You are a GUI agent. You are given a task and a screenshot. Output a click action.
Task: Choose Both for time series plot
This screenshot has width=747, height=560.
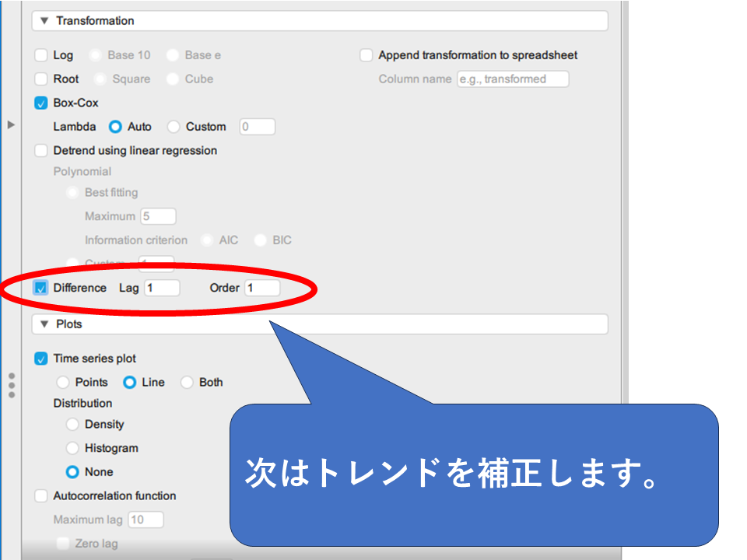click(x=187, y=383)
